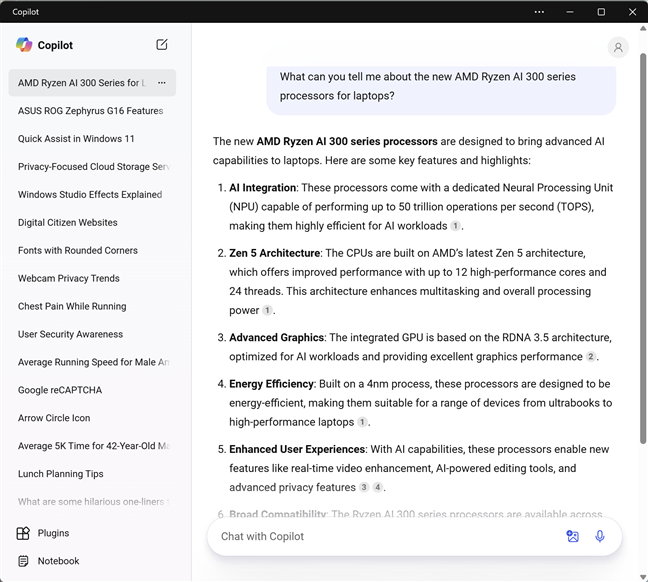Open the Plugins icon in sidebar
The width and height of the screenshot is (648, 582).
point(23,533)
